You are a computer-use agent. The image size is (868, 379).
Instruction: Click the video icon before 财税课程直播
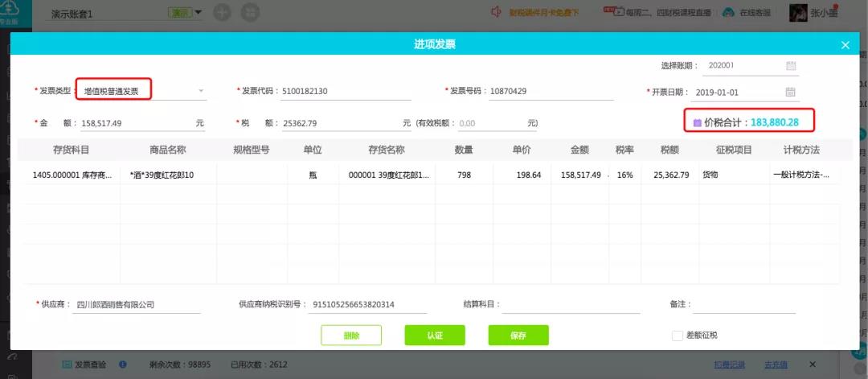coord(618,12)
